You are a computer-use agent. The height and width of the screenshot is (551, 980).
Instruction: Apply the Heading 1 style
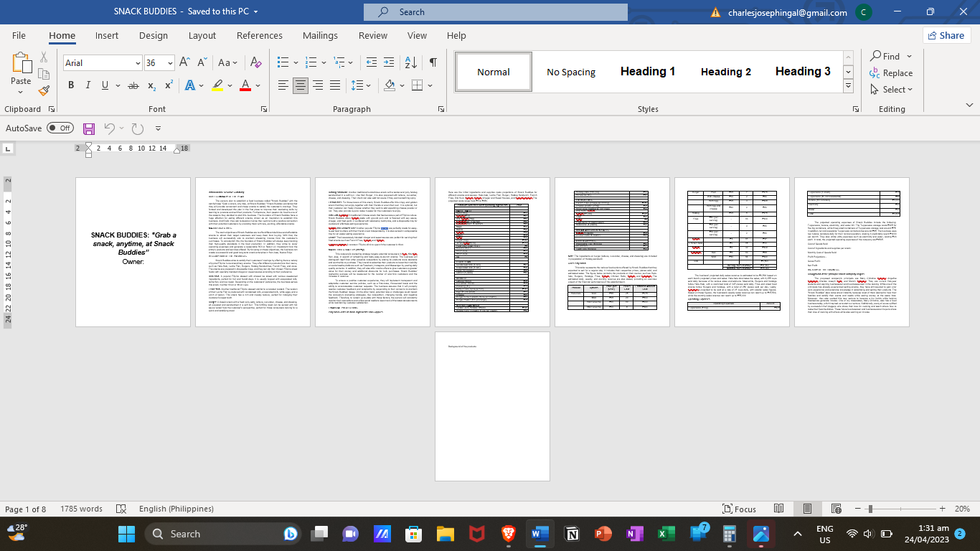648,71
